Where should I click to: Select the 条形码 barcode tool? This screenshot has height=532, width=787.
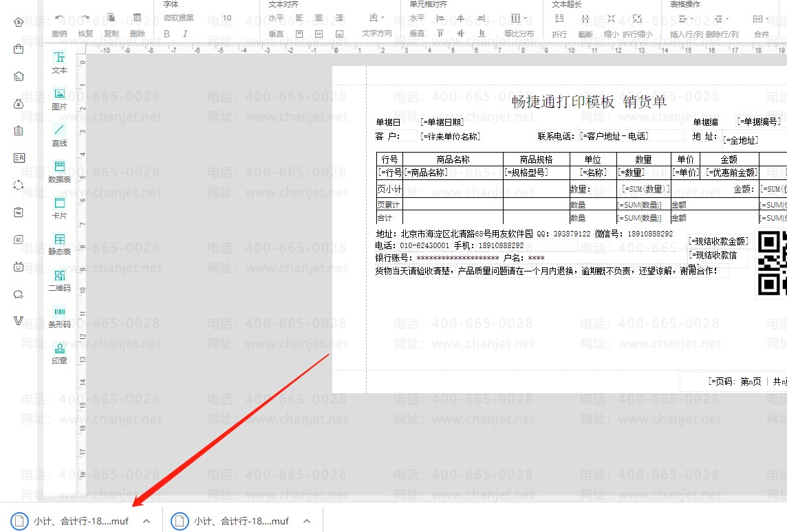point(59,317)
